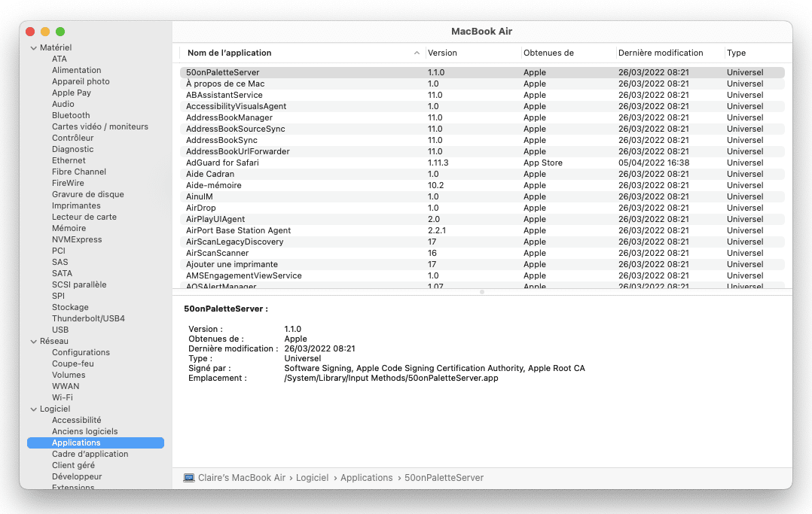Open the Wi-Fi entry under Réseau

coord(62,397)
